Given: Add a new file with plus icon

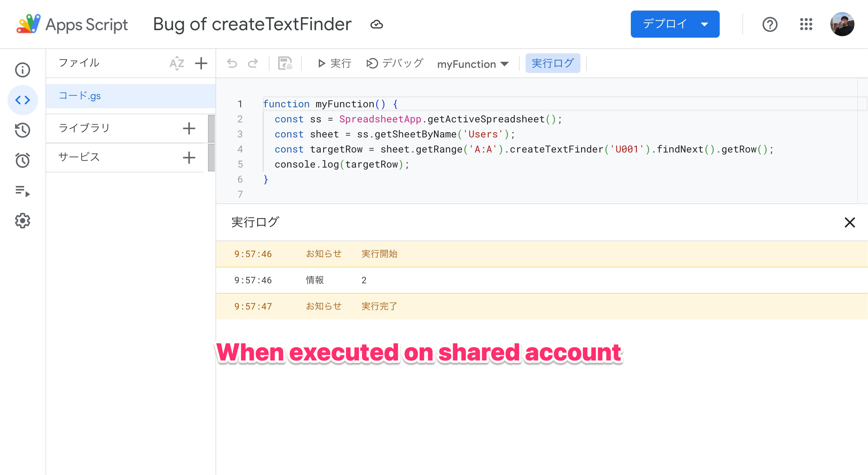Looking at the screenshot, I should click(201, 63).
